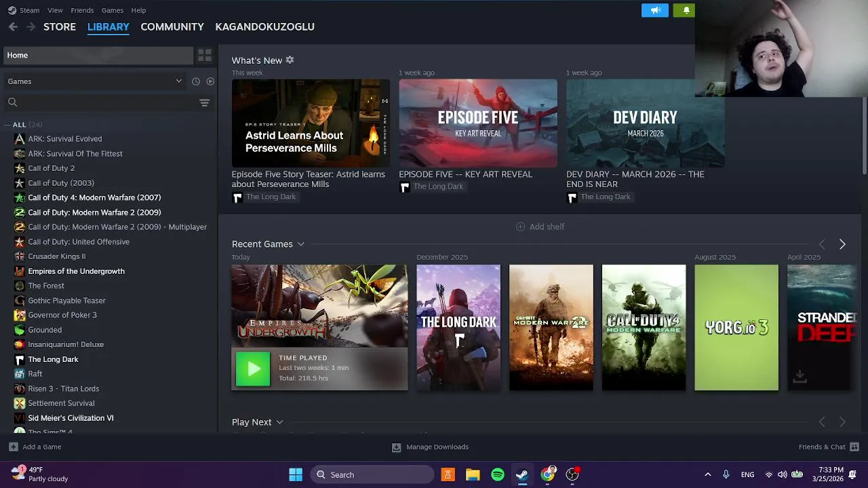This screenshot has height=488, width=868.
Task: Open the KAGANDOKUZOGLU profile tab
Action: (x=264, y=26)
